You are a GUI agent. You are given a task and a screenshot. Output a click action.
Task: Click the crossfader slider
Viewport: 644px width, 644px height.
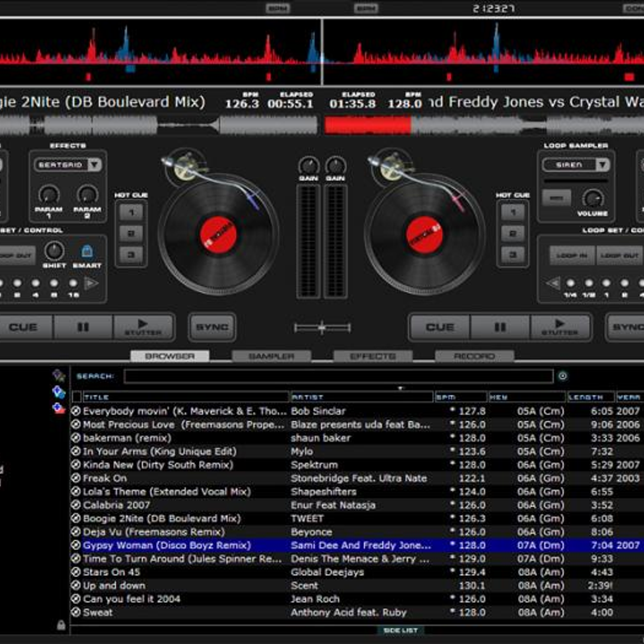[322, 328]
